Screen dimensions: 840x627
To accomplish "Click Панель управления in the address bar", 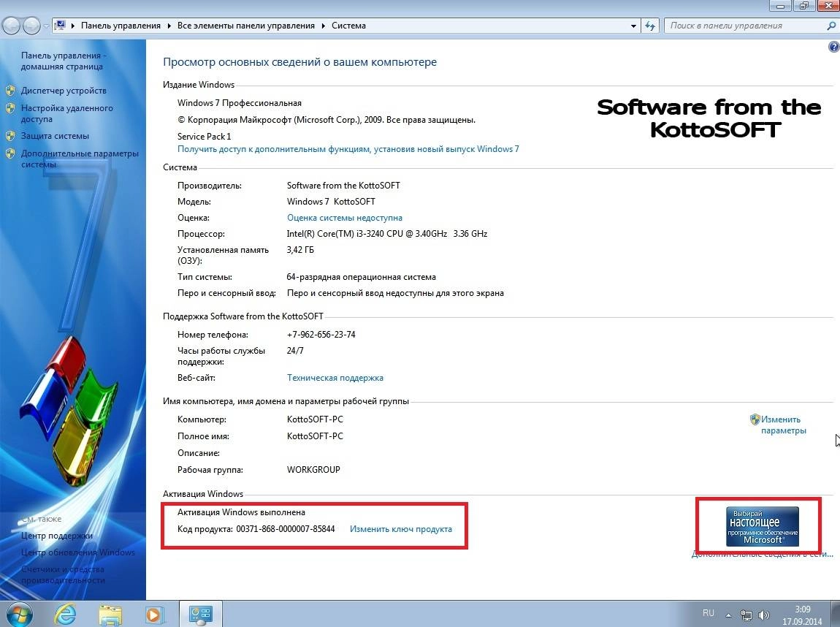I will [121, 26].
